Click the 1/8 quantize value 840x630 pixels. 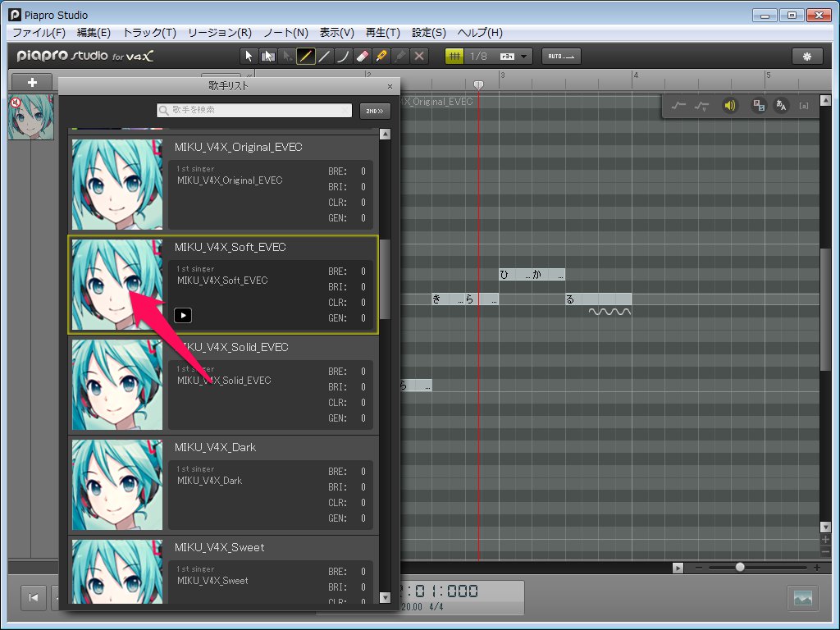point(479,56)
